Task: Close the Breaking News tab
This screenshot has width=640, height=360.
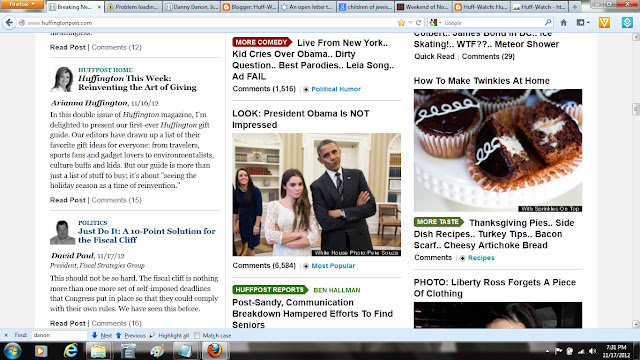Action: pos(99,7)
